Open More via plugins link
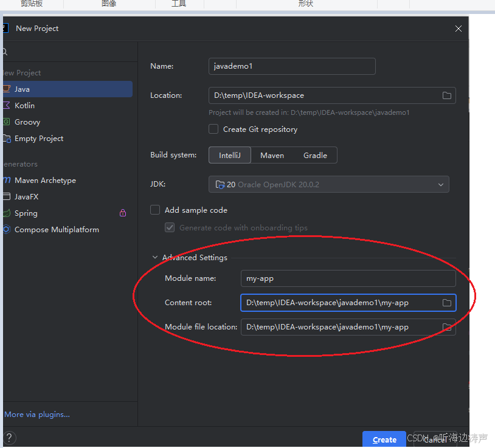495x448 pixels. (37, 414)
